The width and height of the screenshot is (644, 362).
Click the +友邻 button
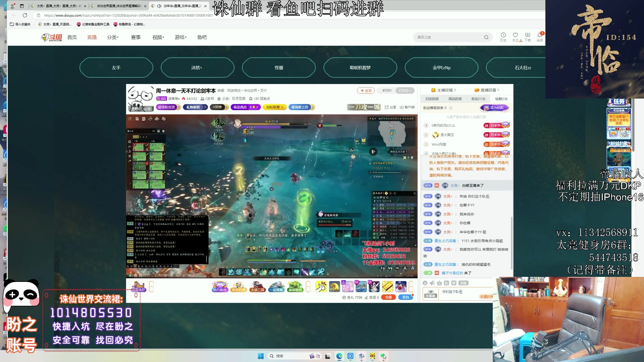(366, 90)
